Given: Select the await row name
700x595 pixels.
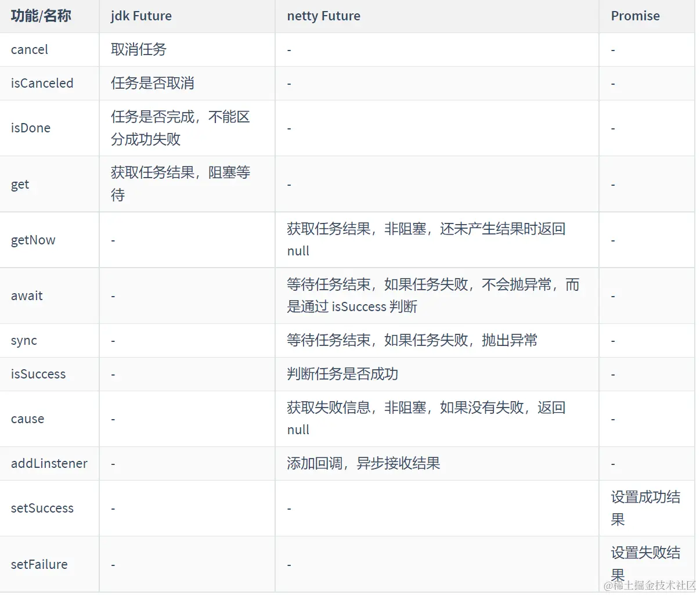Looking at the screenshot, I should pyautogui.click(x=27, y=296).
